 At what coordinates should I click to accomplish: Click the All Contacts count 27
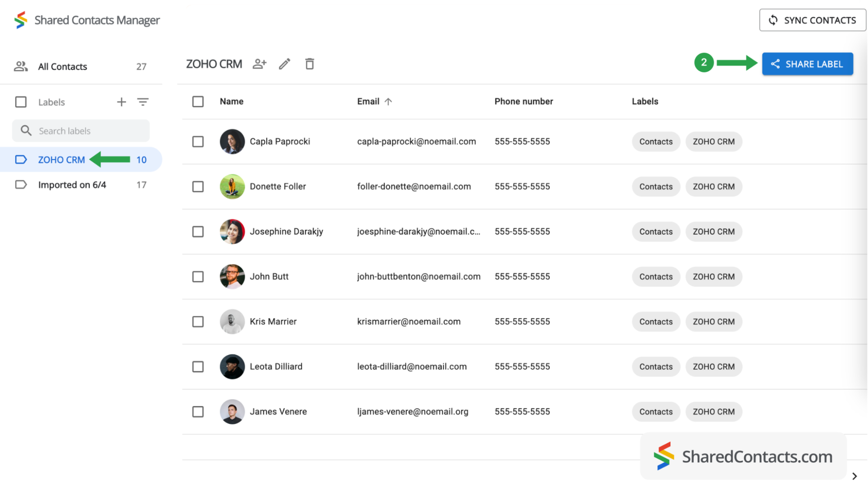click(141, 66)
